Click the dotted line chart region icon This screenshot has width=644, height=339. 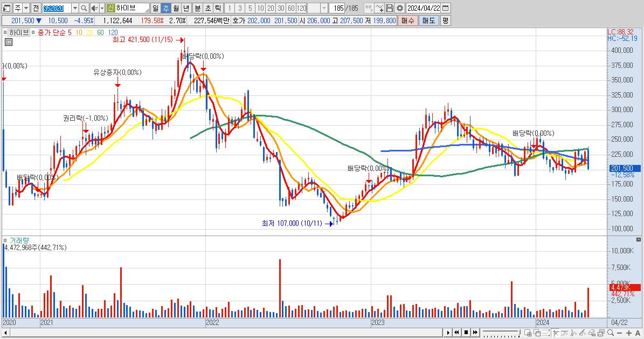(546, 333)
